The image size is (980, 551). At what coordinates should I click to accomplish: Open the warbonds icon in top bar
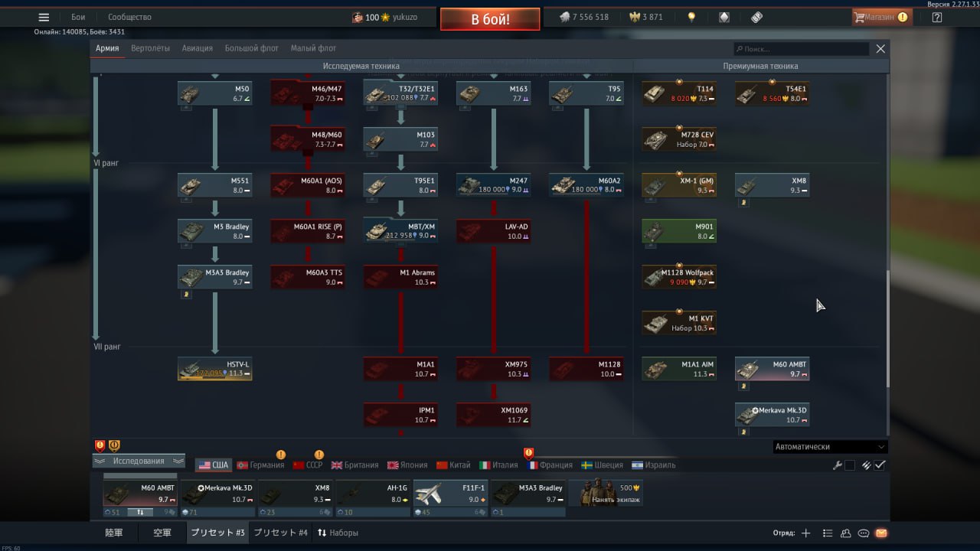click(724, 17)
